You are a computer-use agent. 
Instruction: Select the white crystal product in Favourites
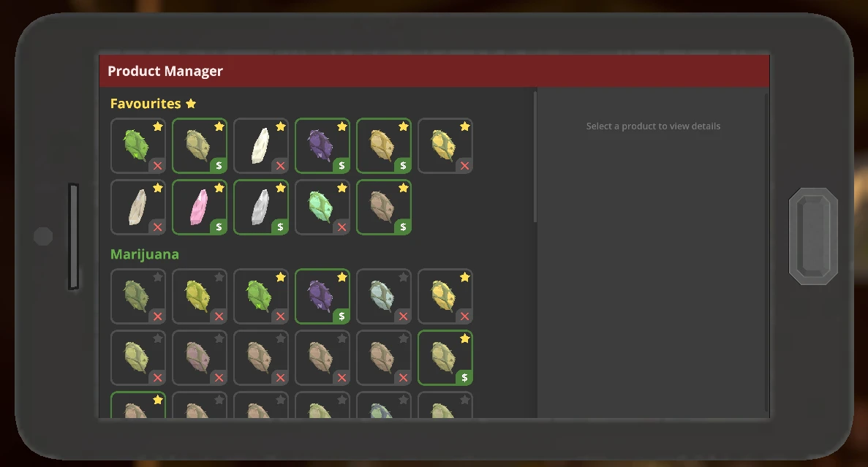[261, 145]
